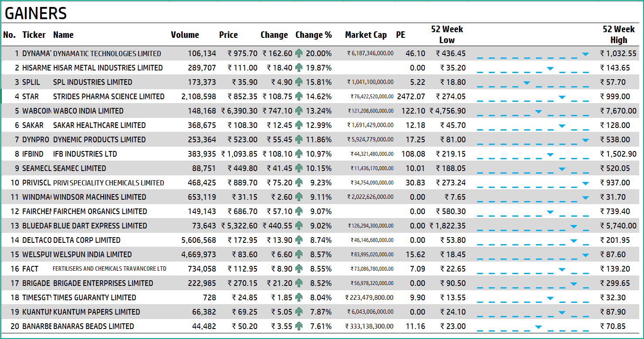Click the STAR ticker cell
This screenshot has height=339, width=644.
(31, 96)
